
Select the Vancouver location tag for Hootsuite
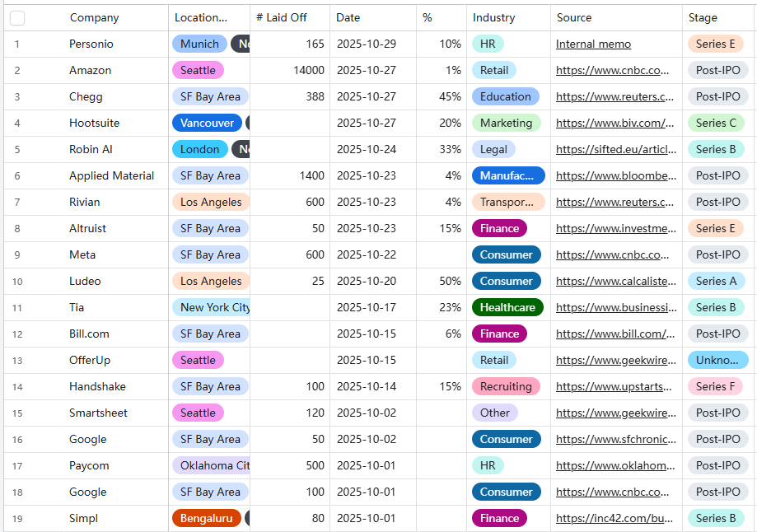click(x=207, y=123)
